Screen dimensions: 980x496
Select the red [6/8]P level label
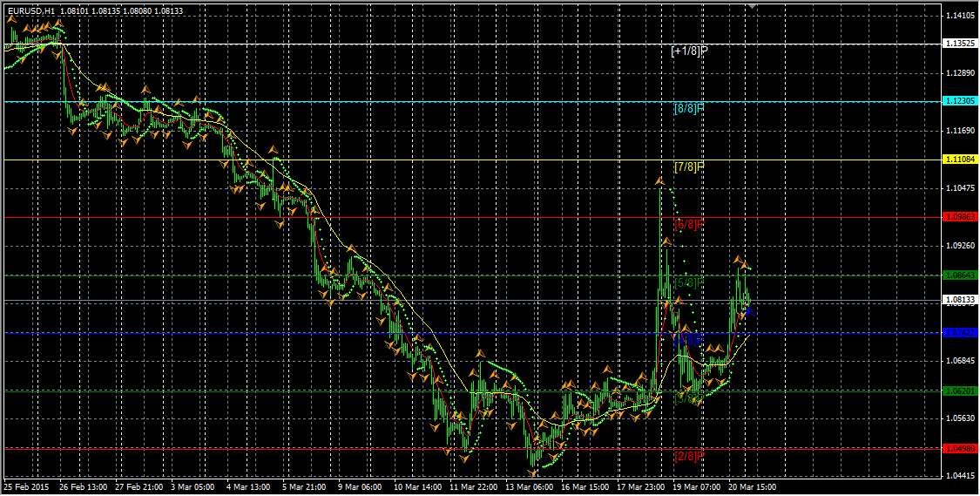(x=689, y=225)
